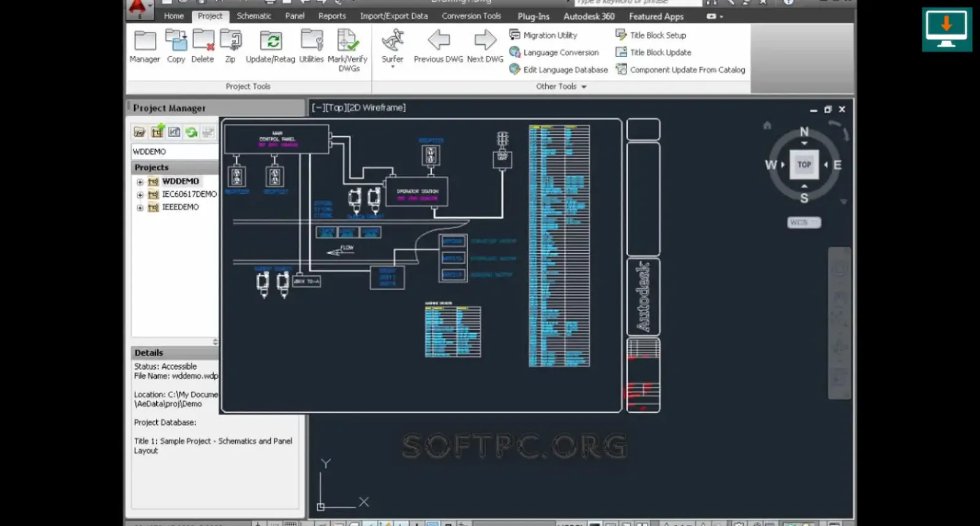Click Edit Language Database
This screenshot has height=526, width=980.
(559, 69)
